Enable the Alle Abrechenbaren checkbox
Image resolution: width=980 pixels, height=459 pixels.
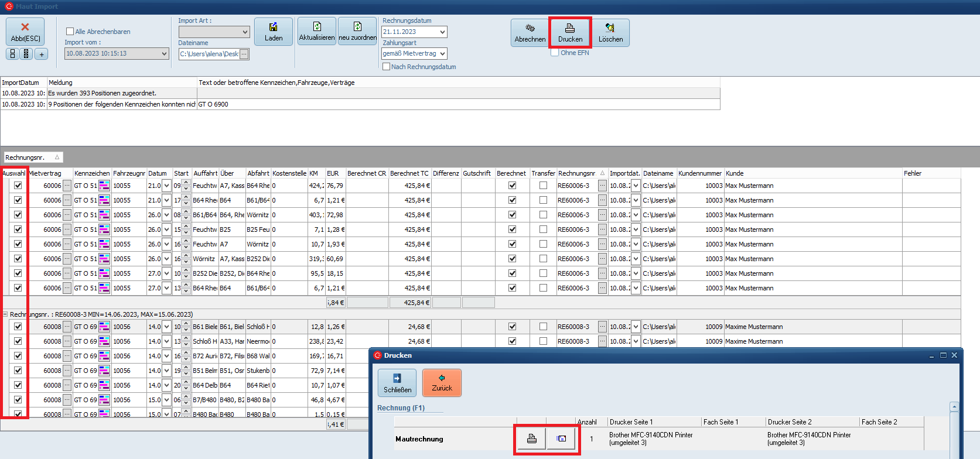70,32
